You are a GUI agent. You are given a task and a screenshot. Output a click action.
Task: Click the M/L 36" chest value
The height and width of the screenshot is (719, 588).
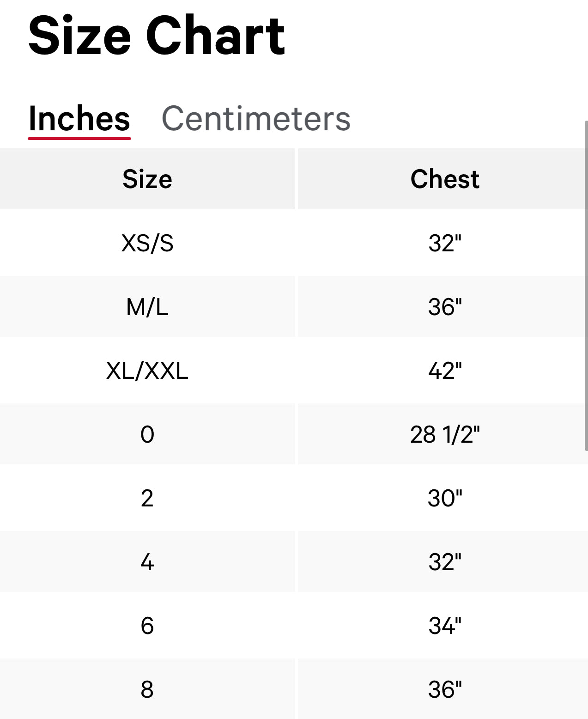click(445, 307)
